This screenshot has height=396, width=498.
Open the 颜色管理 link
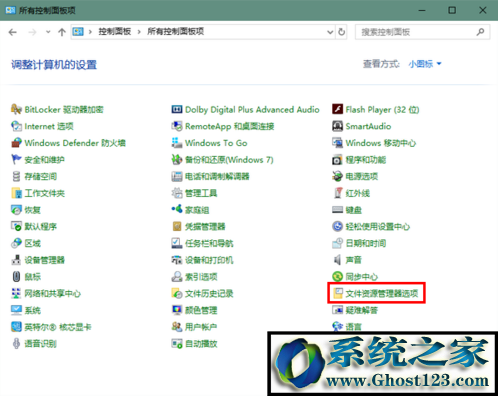tap(201, 310)
